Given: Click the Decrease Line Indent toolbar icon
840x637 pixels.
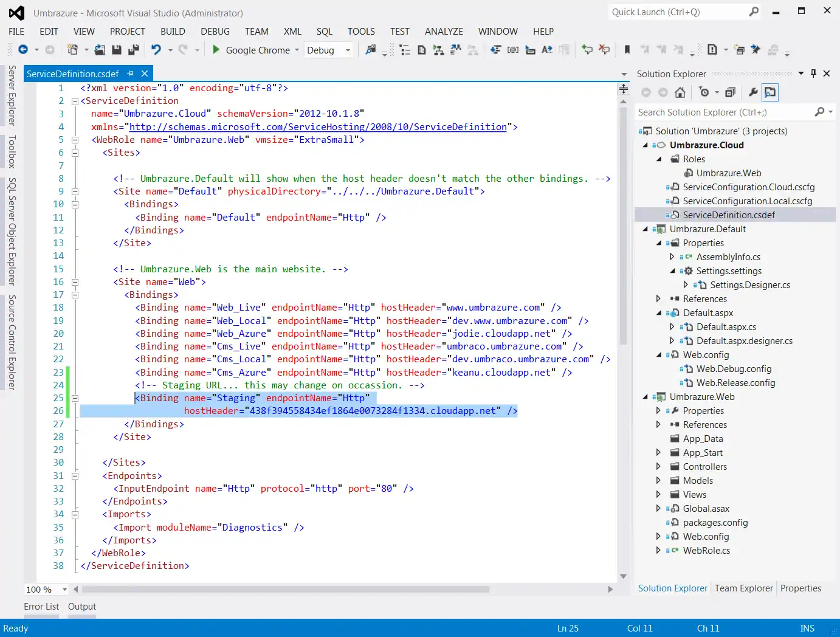Looking at the screenshot, I should click(496, 50).
